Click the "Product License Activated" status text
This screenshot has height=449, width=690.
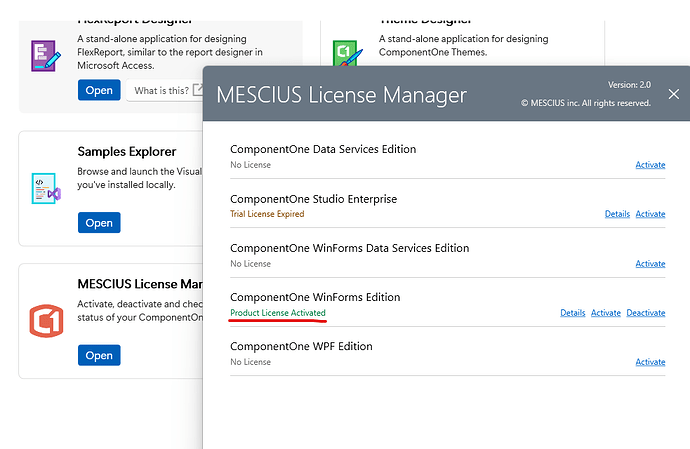coord(278,313)
